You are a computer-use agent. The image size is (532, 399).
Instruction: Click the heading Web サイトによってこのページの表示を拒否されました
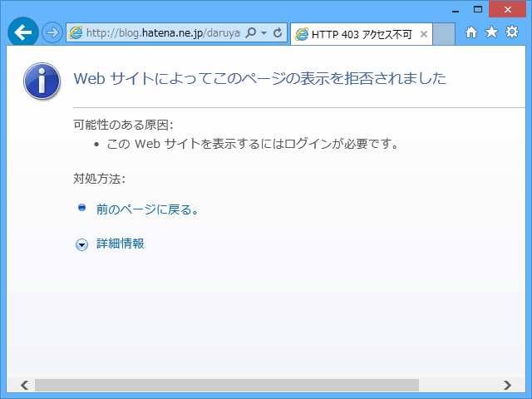point(260,79)
